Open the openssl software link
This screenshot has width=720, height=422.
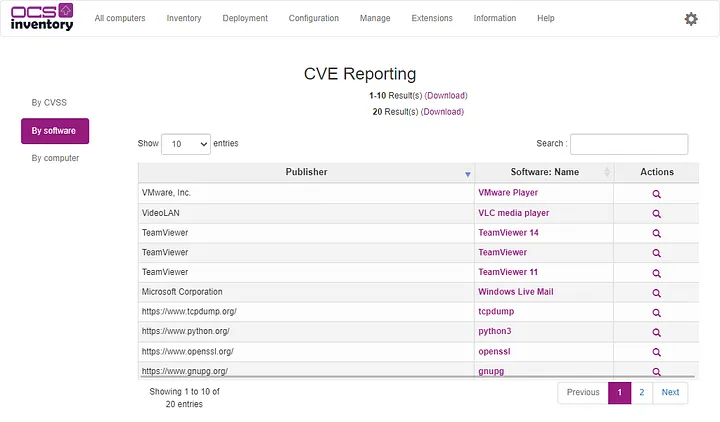(x=494, y=352)
